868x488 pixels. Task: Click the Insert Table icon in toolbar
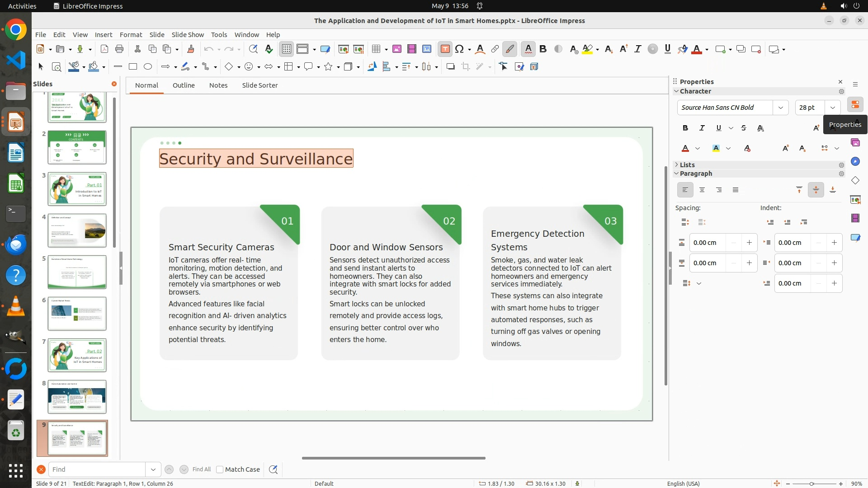point(376,49)
